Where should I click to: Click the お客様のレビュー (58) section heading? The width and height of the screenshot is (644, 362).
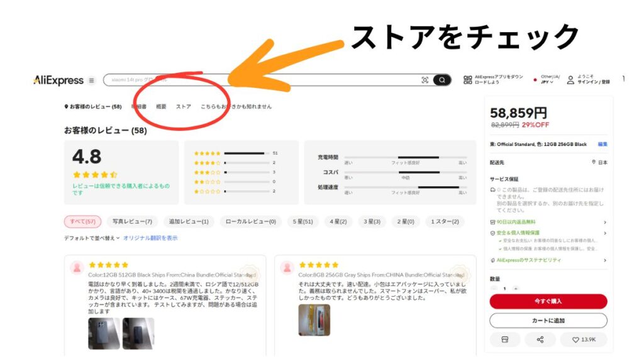[106, 131]
